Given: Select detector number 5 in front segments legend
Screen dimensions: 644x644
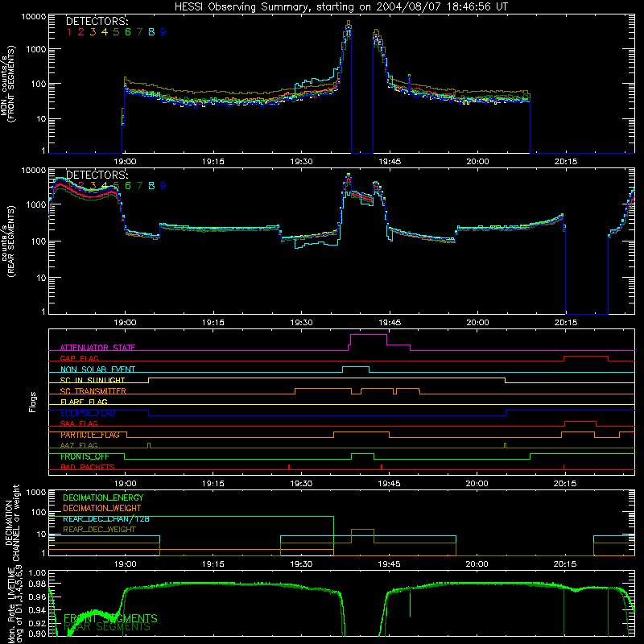Looking at the screenshot, I should tap(116, 32).
